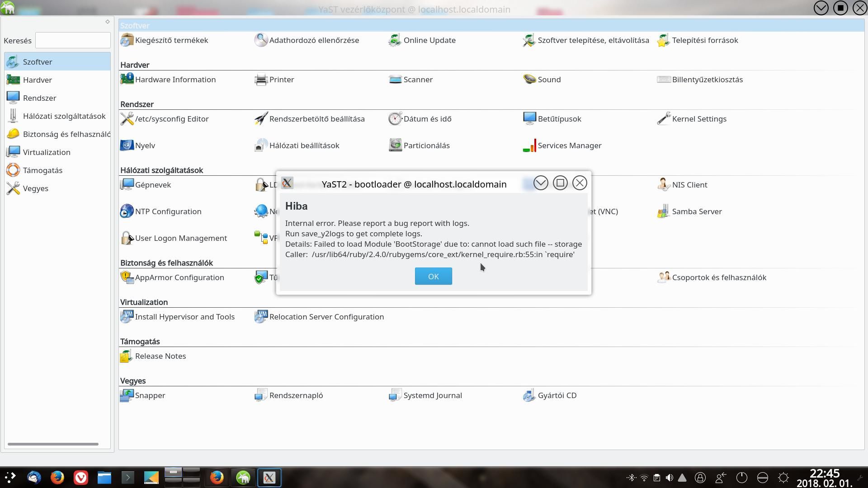Image resolution: width=868 pixels, height=488 pixels.
Task: Open the Printer setup module
Action: click(x=281, y=80)
